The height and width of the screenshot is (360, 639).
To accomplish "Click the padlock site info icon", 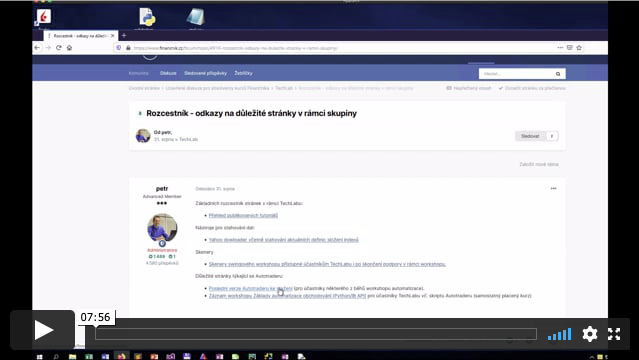I will click(x=128, y=48).
